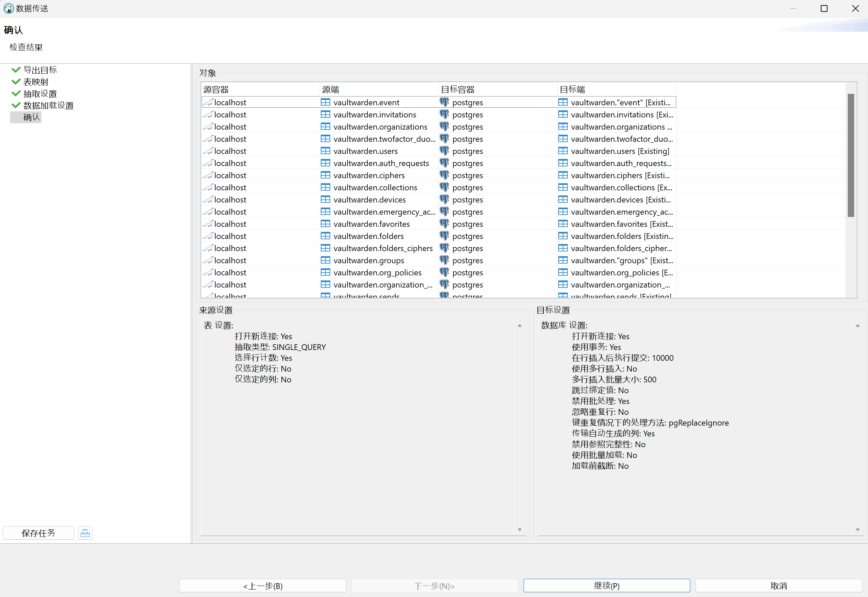Click PostgreSQL icon in vaultwarden.folders row
The image size is (868, 597).
[x=444, y=236]
